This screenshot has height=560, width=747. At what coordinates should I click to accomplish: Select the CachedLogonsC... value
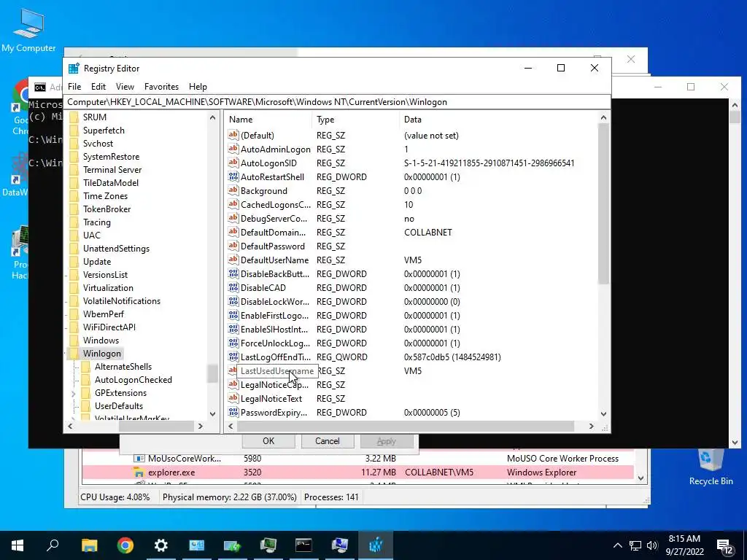pos(275,205)
